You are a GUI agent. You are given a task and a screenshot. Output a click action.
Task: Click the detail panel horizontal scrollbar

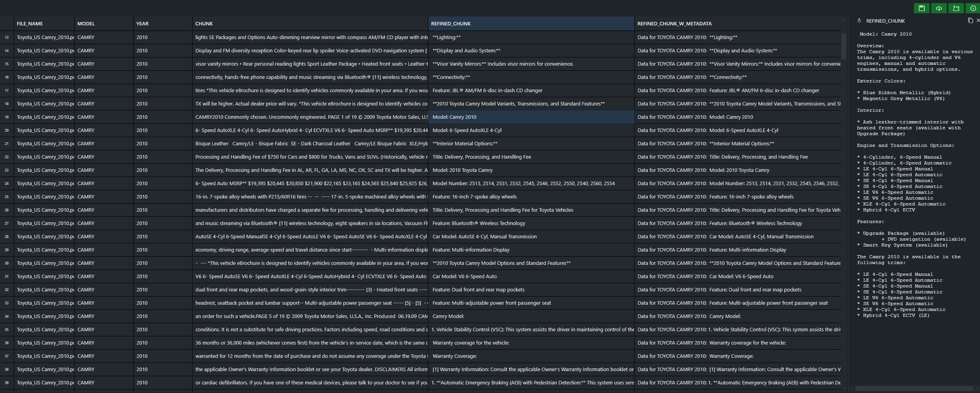[x=914, y=388]
